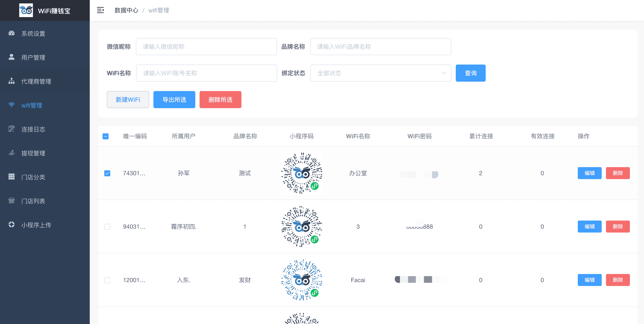Open the mini-program QR code for 测试
The height and width of the screenshot is (324, 644).
[301, 173]
